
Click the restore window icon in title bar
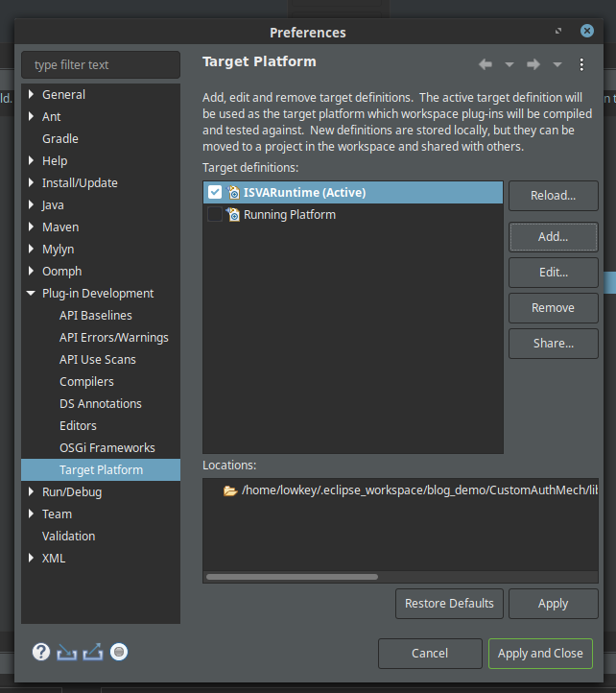click(558, 31)
